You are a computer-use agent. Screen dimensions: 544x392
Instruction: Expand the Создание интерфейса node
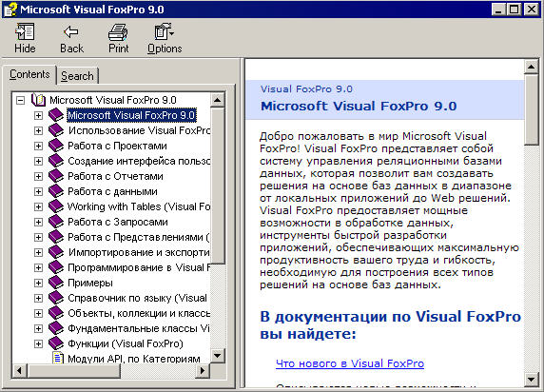coord(38,161)
